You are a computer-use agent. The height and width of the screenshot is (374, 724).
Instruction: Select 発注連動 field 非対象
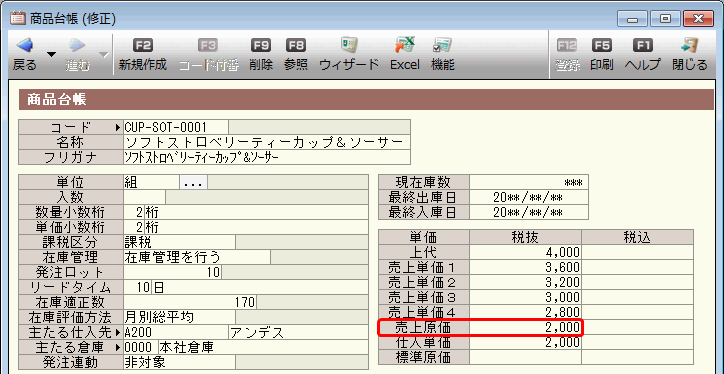179,362
